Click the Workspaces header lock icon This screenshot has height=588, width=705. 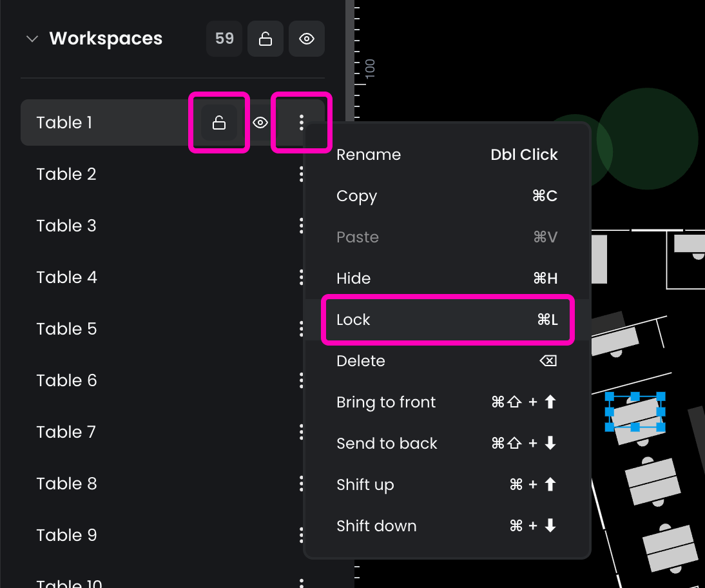click(265, 39)
